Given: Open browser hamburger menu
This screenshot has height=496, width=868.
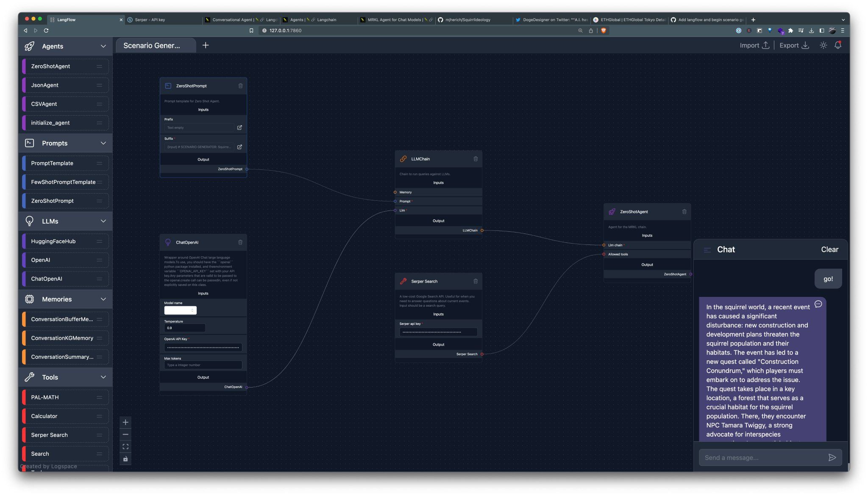Looking at the screenshot, I should pos(843,30).
